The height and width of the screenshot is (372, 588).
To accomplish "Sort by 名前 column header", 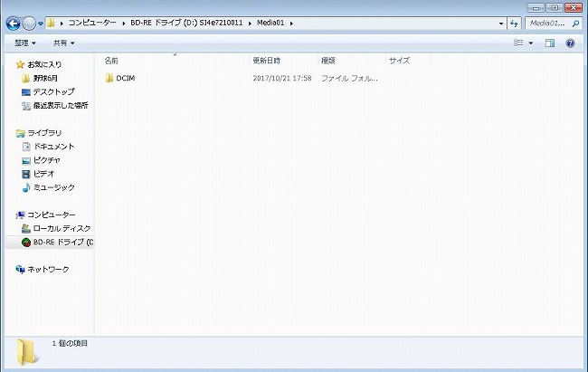I will pyautogui.click(x=111, y=60).
